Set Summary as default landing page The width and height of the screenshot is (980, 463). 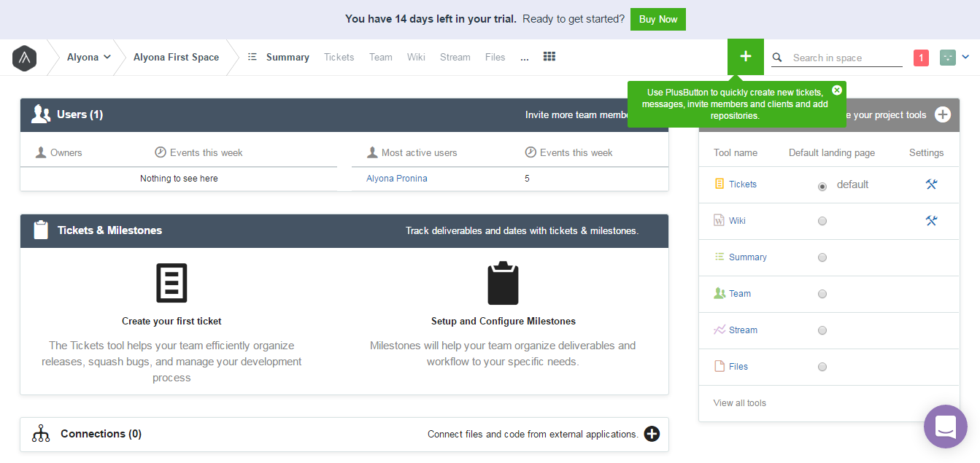point(822,257)
